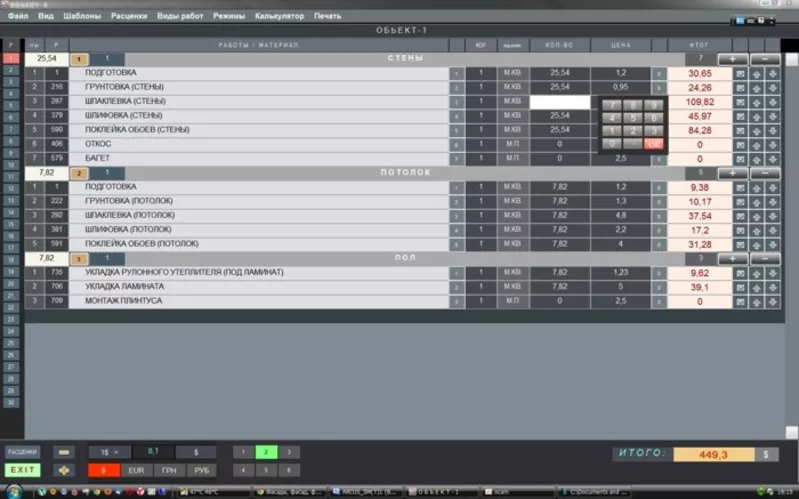
Task: Tap keypad digit 7
Action: click(612, 106)
